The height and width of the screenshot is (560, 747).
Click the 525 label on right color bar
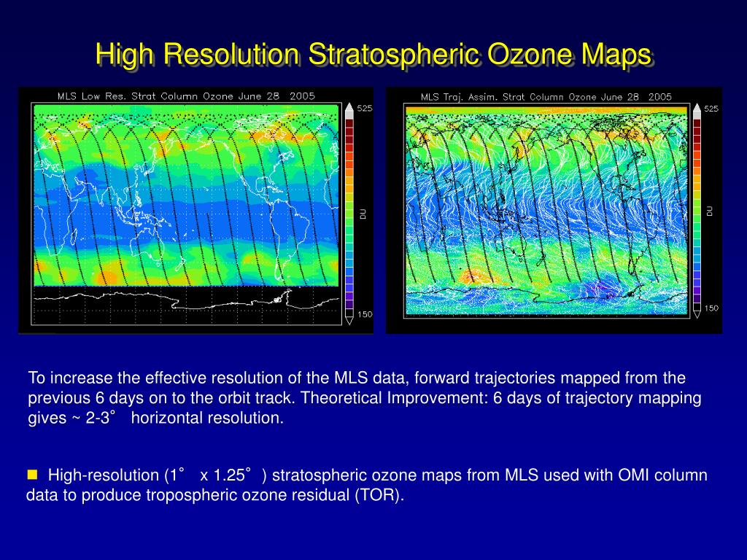tap(711, 109)
